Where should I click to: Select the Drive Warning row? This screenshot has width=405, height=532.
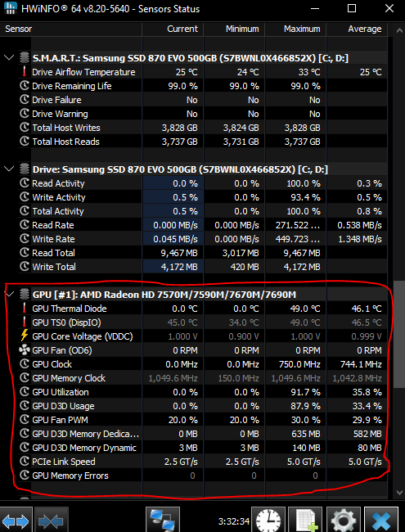tap(203, 114)
